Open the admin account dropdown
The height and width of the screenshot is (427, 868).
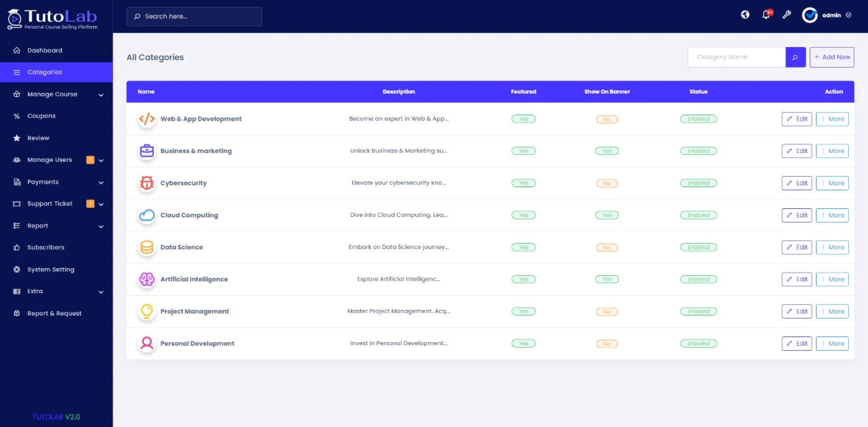tap(827, 15)
